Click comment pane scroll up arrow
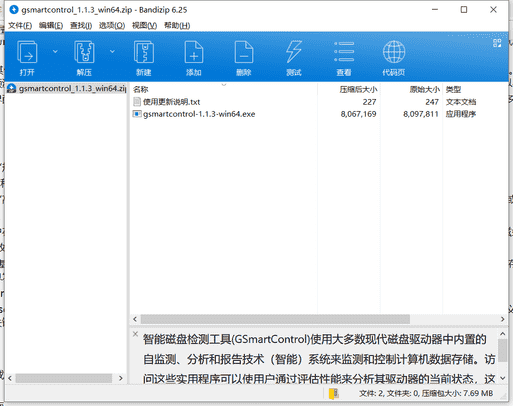Viewport: 513px width, 406px height. pyautogui.click(x=503, y=334)
